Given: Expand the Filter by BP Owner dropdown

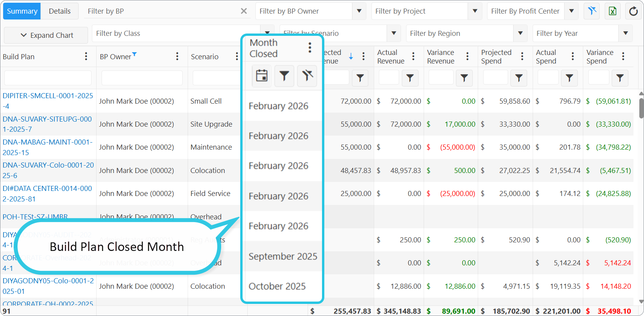Looking at the screenshot, I should click(359, 11).
